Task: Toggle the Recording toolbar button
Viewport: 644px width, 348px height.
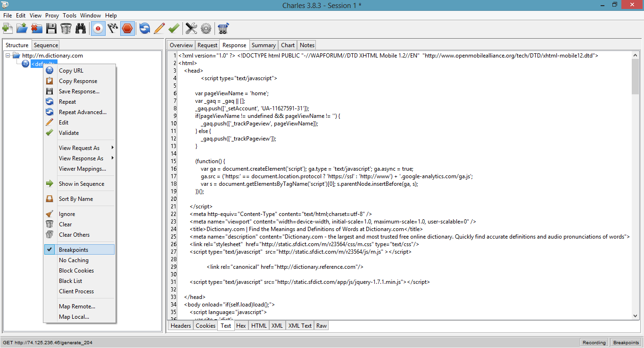Action: click(98, 28)
